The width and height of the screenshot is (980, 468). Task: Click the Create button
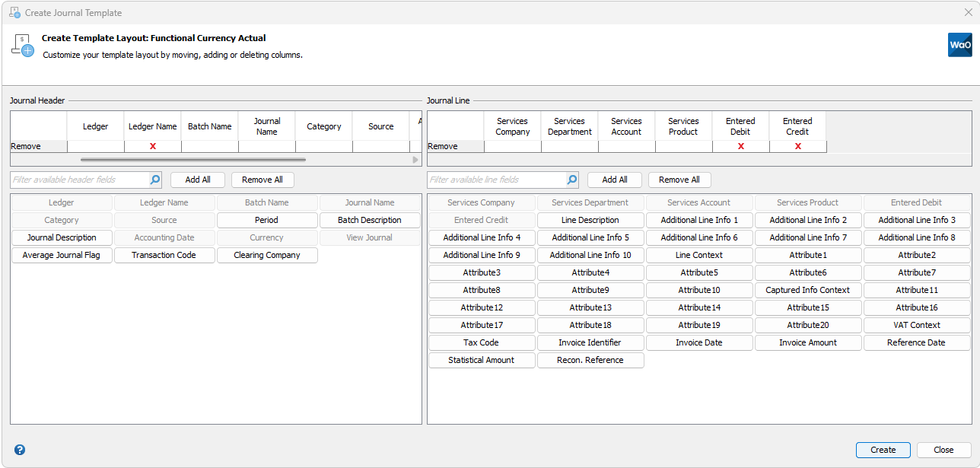pos(883,450)
